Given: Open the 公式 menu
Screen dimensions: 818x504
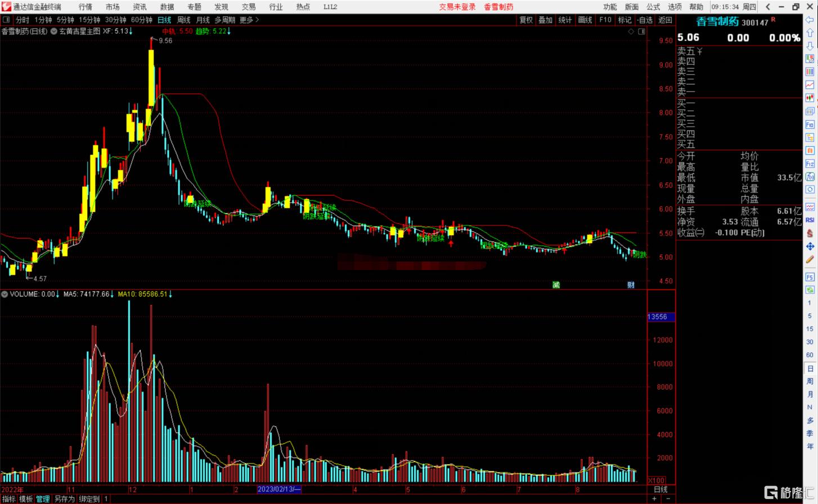Looking at the screenshot, I should click(x=653, y=7).
